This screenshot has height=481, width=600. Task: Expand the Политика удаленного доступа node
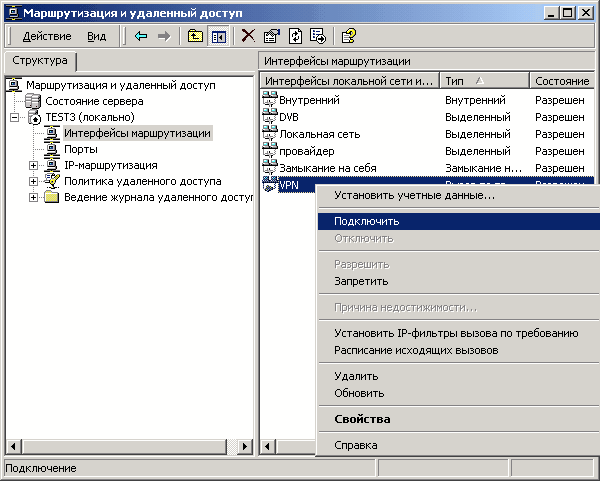click(x=33, y=181)
